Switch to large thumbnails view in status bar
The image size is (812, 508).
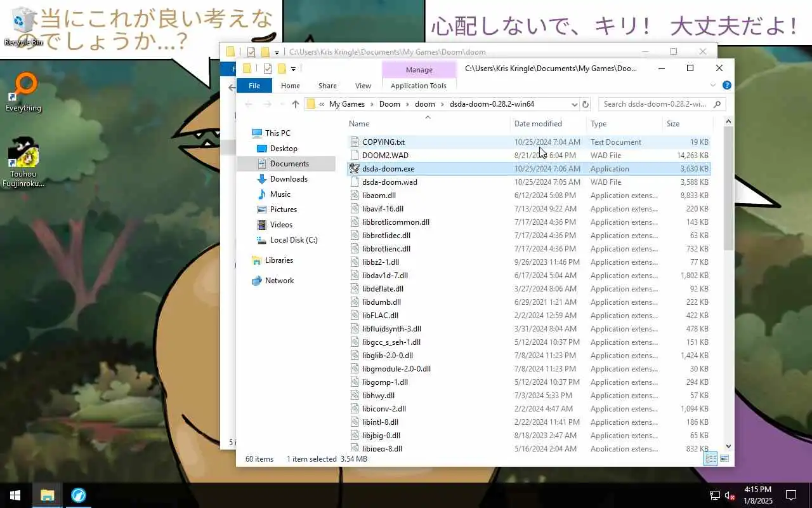[x=724, y=458]
